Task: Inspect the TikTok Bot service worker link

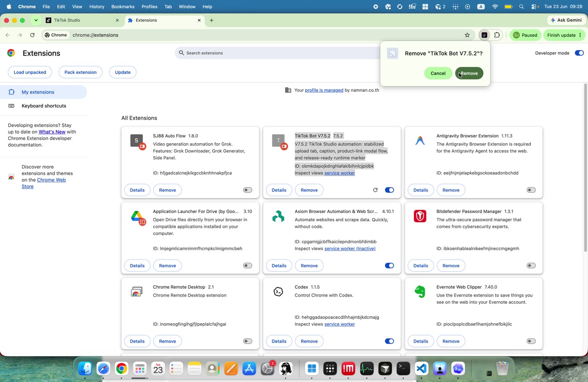Action: click(x=339, y=173)
